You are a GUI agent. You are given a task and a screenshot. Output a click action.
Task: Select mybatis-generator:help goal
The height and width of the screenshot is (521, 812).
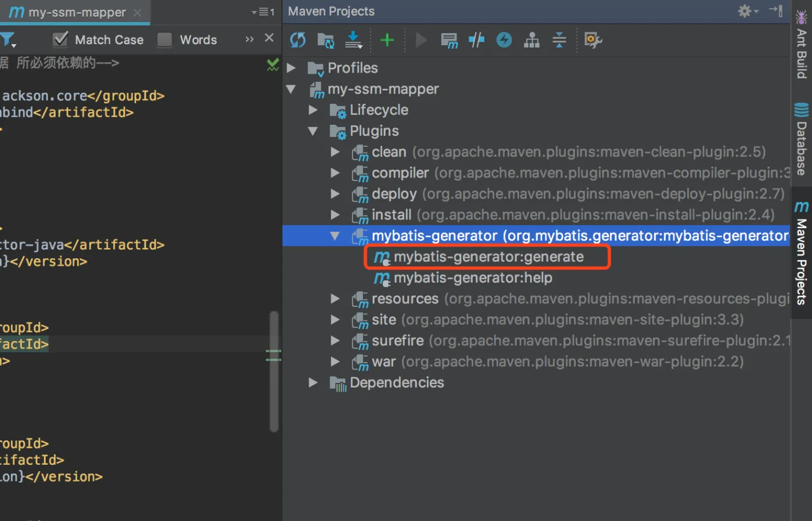point(473,278)
